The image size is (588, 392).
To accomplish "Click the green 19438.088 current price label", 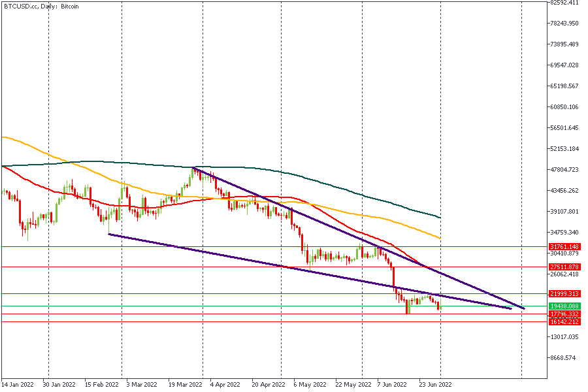I will click(564, 306).
